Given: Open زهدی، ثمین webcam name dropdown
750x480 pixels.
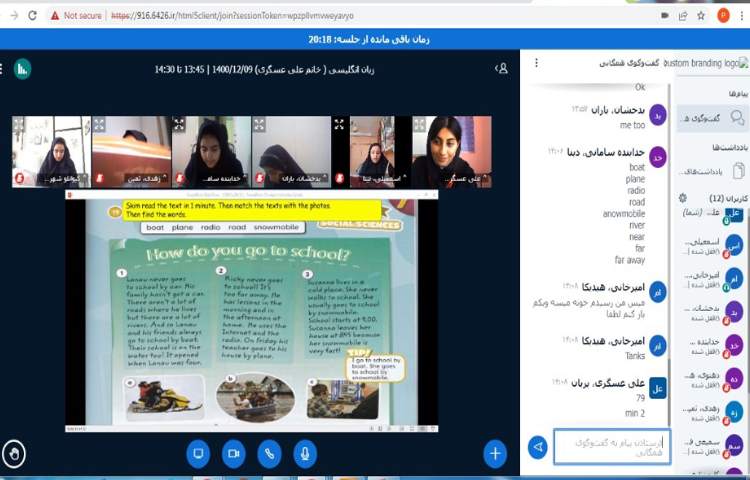Looking at the screenshot, I should click(x=146, y=179).
